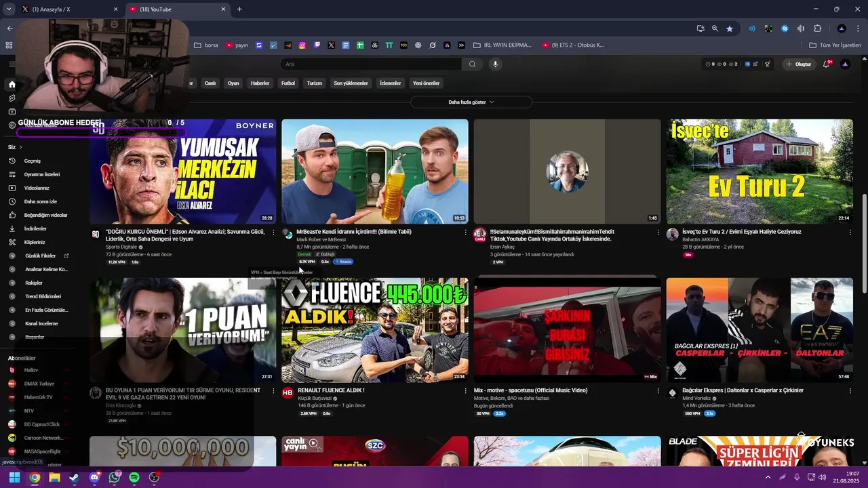Viewport: 868px width, 488px height.
Task: Select the Son yüklenenler filter chip
Action: point(351,83)
